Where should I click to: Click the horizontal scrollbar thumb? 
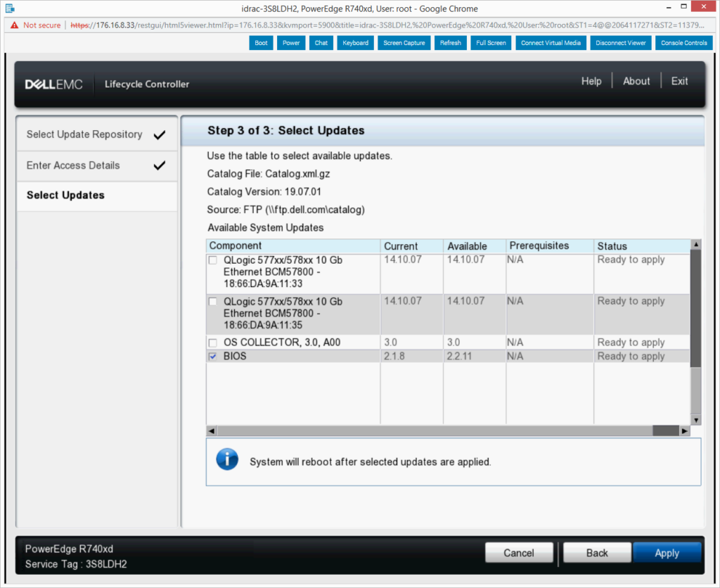665,431
